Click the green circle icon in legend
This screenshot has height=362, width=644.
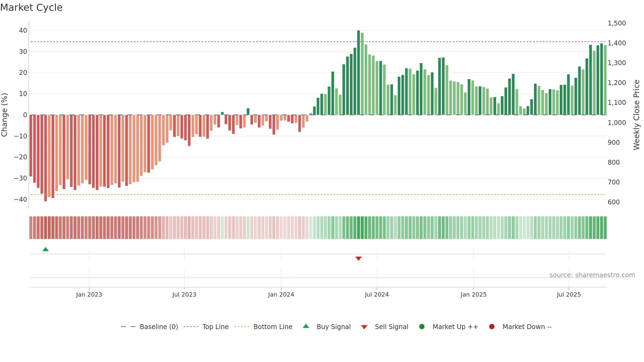click(422, 327)
